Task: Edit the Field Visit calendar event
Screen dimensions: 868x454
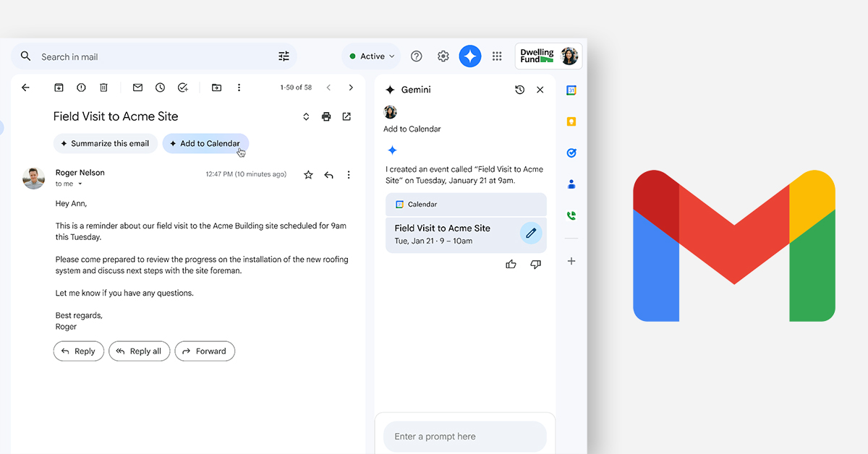Action: coord(531,233)
